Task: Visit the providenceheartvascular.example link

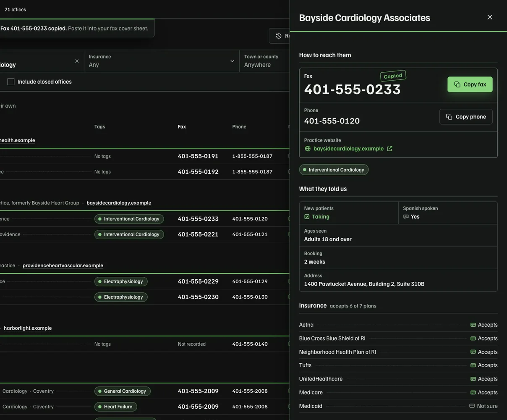Action: [63, 265]
